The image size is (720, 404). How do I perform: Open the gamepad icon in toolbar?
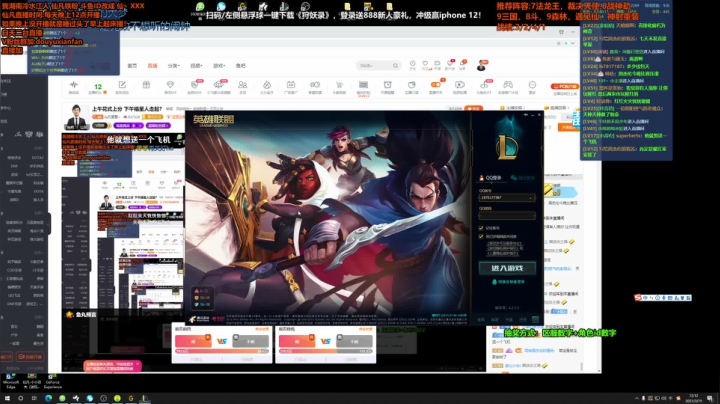tap(507, 86)
